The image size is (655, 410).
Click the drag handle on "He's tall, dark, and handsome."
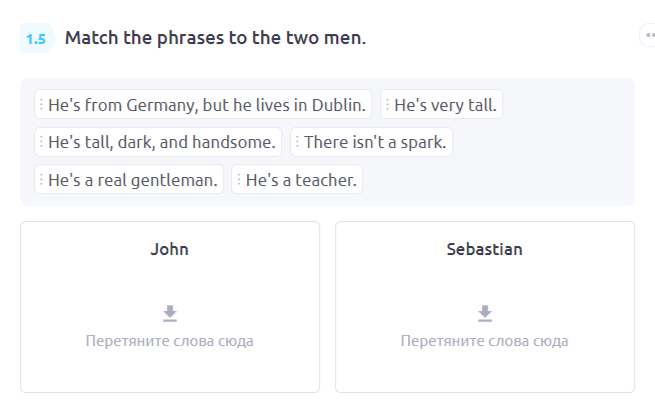42,142
